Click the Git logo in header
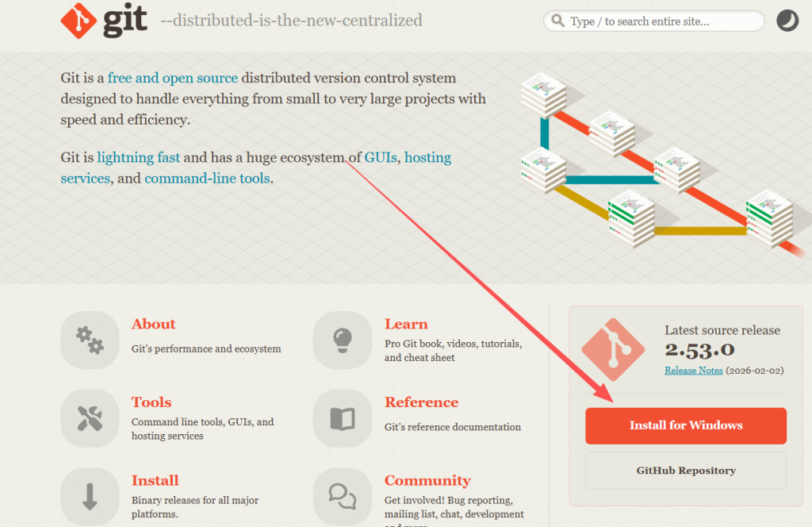 tap(104, 21)
